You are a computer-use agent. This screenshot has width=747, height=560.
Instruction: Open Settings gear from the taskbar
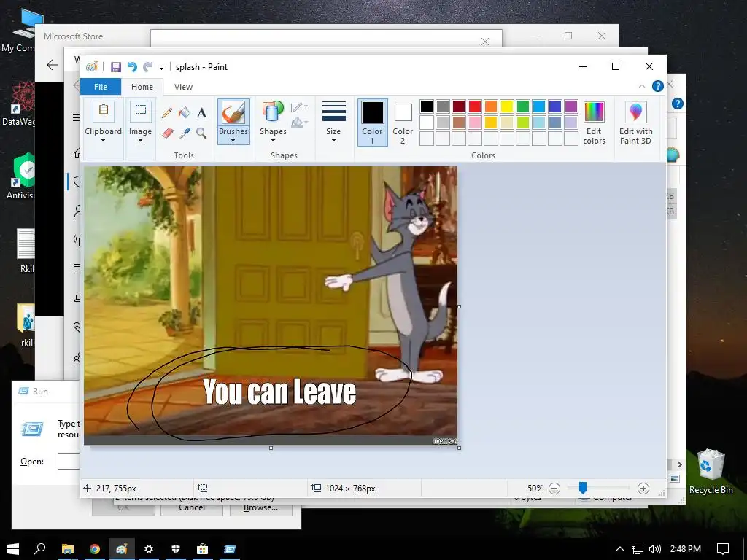click(x=149, y=549)
